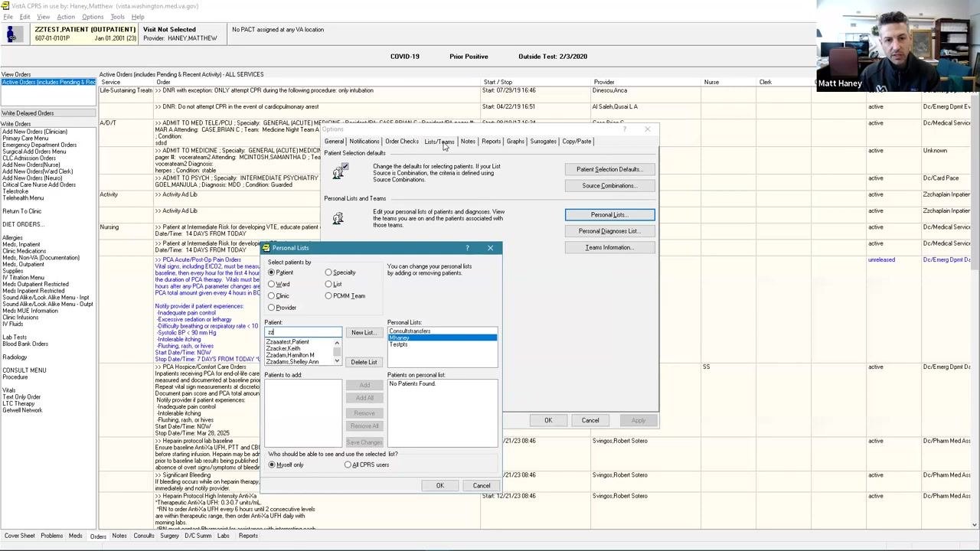Click the help question mark in Personal Lists

467,248
